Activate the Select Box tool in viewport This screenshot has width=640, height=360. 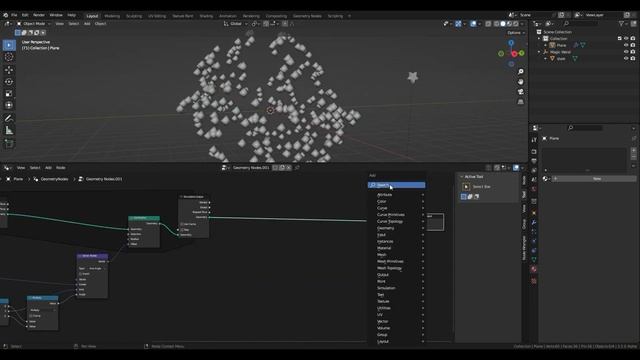pos(9,45)
